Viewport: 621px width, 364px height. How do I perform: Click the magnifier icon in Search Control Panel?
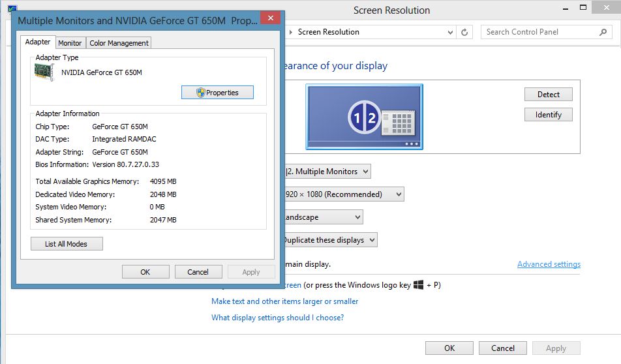point(603,32)
